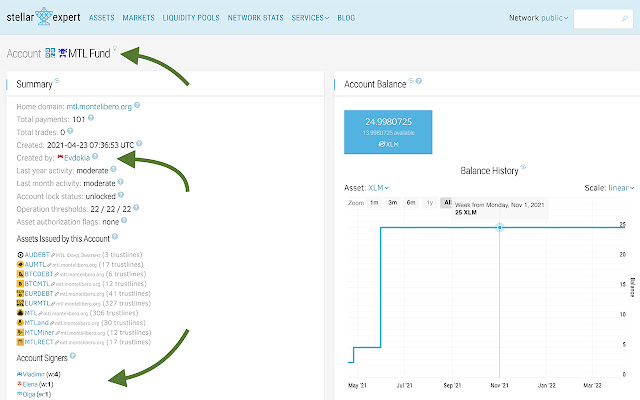
Task: Open signer Olga account
Action: 29,394
